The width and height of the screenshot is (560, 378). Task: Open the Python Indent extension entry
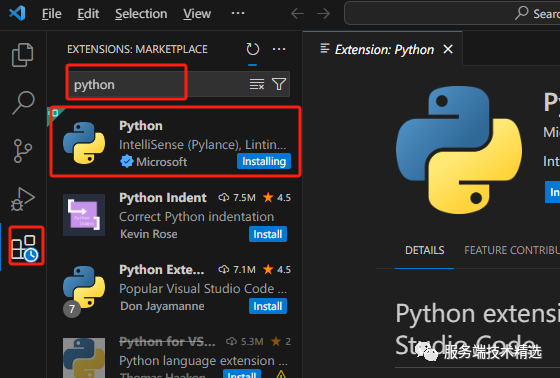pyautogui.click(x=175, y=215)
